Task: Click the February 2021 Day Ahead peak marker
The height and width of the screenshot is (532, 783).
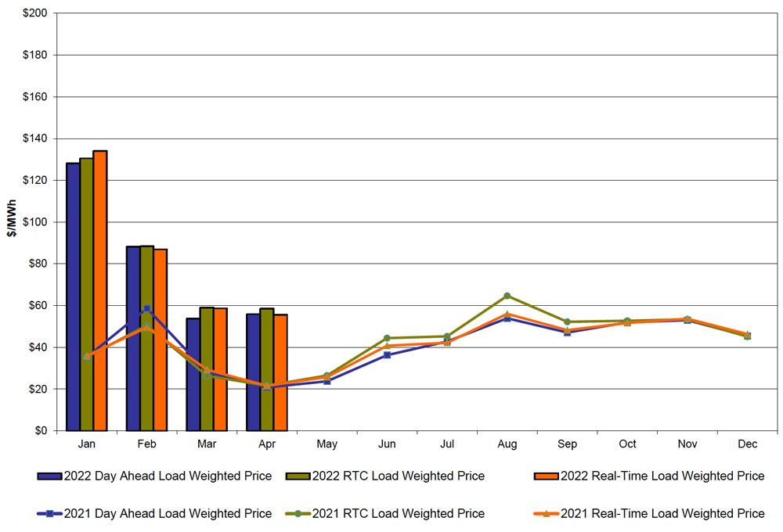Action: tap(146, 309)
